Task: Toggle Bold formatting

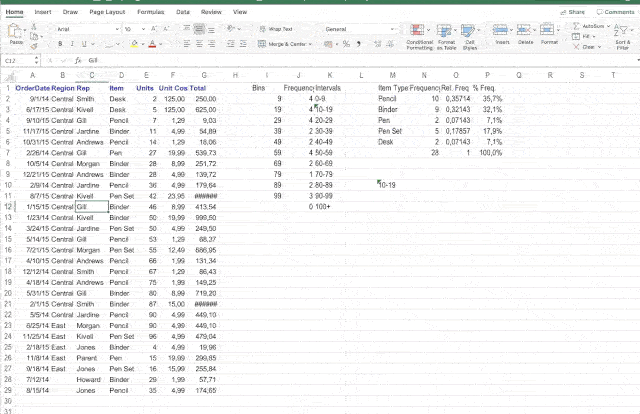Action: [x=60, y=44]
